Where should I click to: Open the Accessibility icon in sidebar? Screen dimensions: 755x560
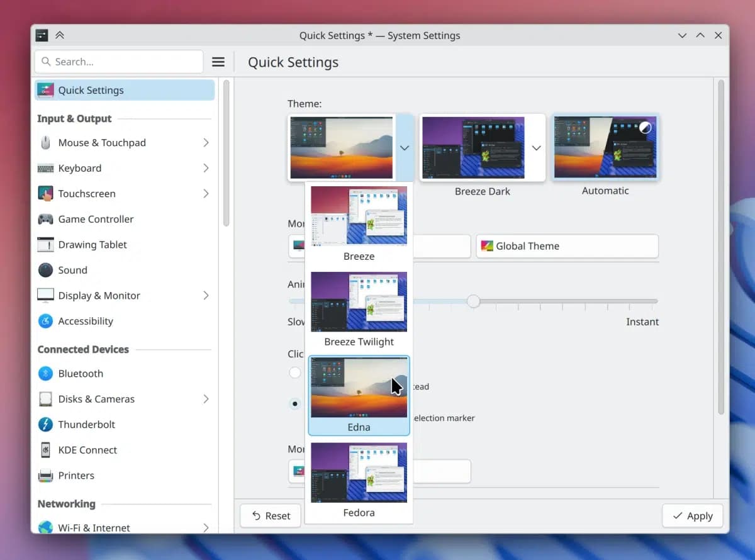pos(45,321)
